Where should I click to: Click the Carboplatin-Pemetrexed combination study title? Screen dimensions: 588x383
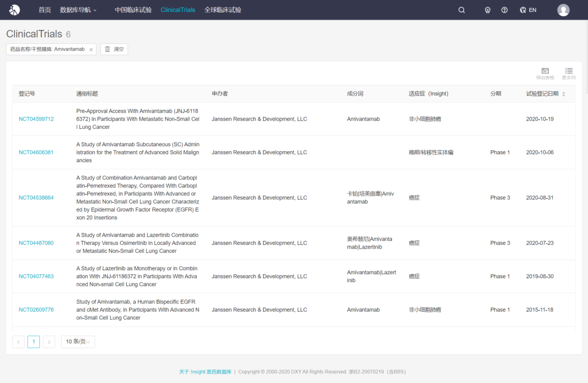(138, 198)
